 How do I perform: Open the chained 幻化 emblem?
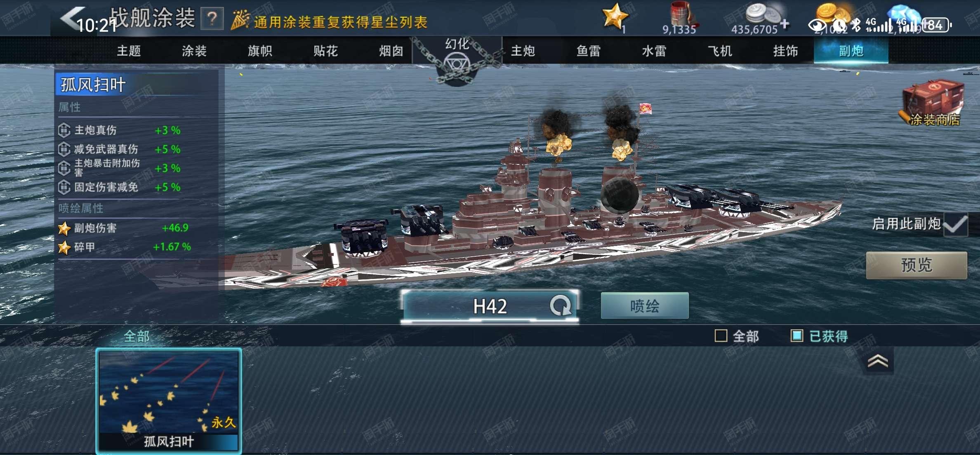pos(457,61)
